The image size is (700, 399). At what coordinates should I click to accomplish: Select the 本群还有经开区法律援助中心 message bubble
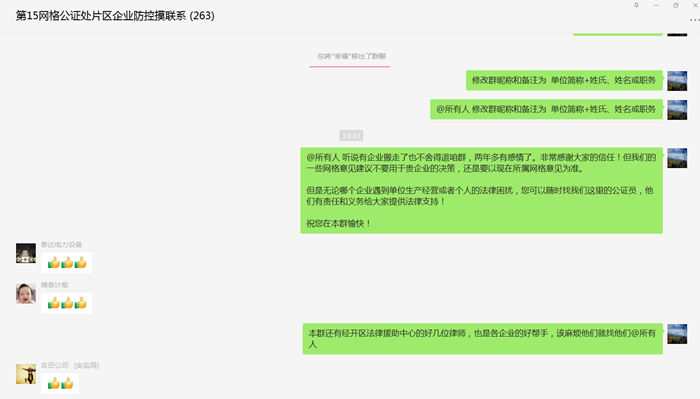coord(483,339)
